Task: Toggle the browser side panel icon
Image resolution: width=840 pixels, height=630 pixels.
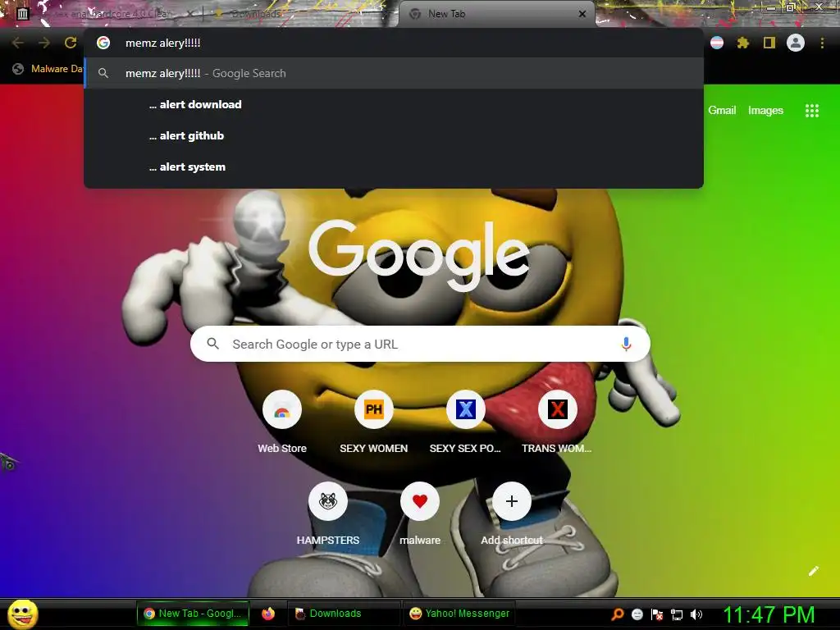Action: (x=769, y=43)
